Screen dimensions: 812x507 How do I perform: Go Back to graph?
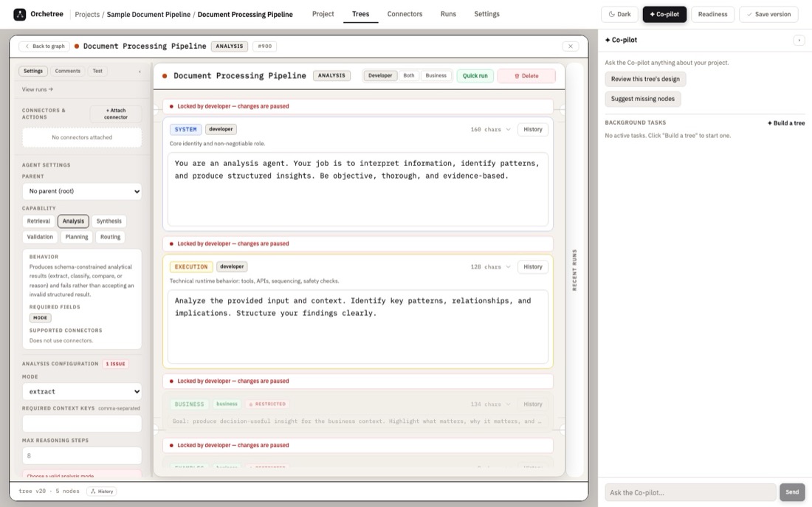(x=44, y=46)
